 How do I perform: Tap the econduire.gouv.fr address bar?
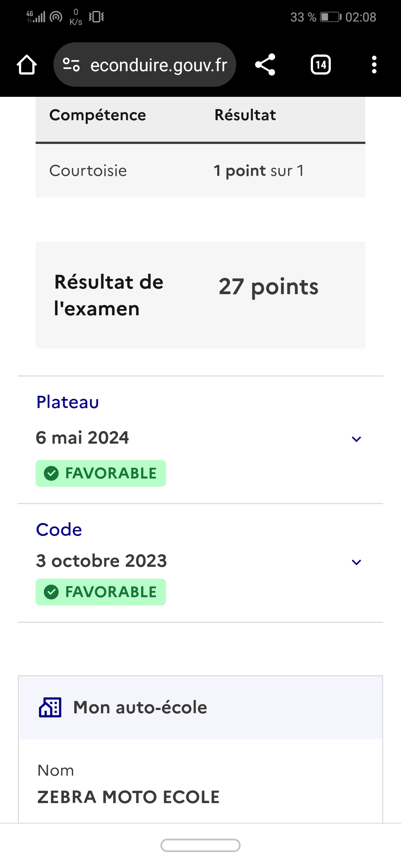pos(159,65)
